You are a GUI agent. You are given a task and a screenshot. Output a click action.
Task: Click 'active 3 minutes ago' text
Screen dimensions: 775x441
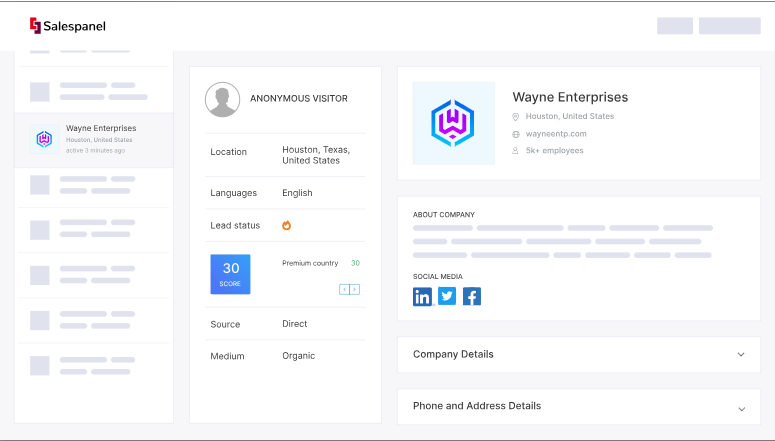95,150
